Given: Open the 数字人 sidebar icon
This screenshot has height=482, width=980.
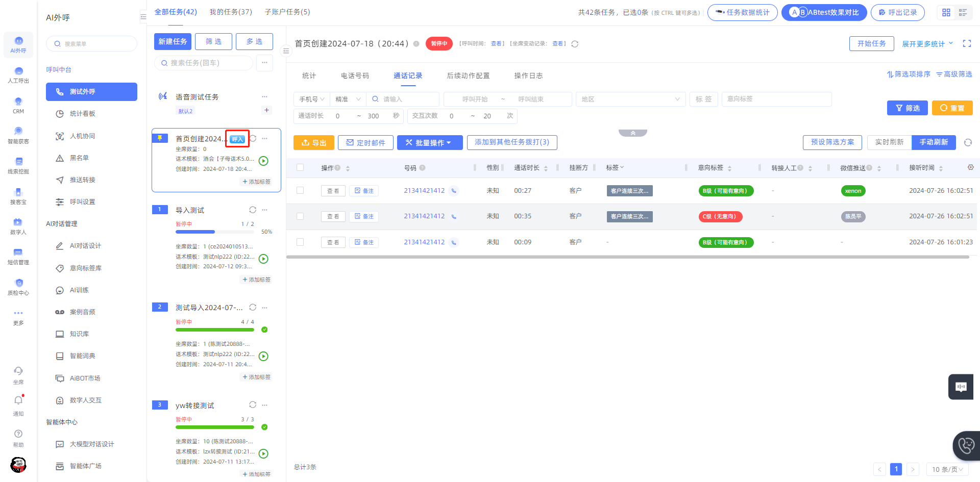Looking at the screenshot, I should [18, 225].
